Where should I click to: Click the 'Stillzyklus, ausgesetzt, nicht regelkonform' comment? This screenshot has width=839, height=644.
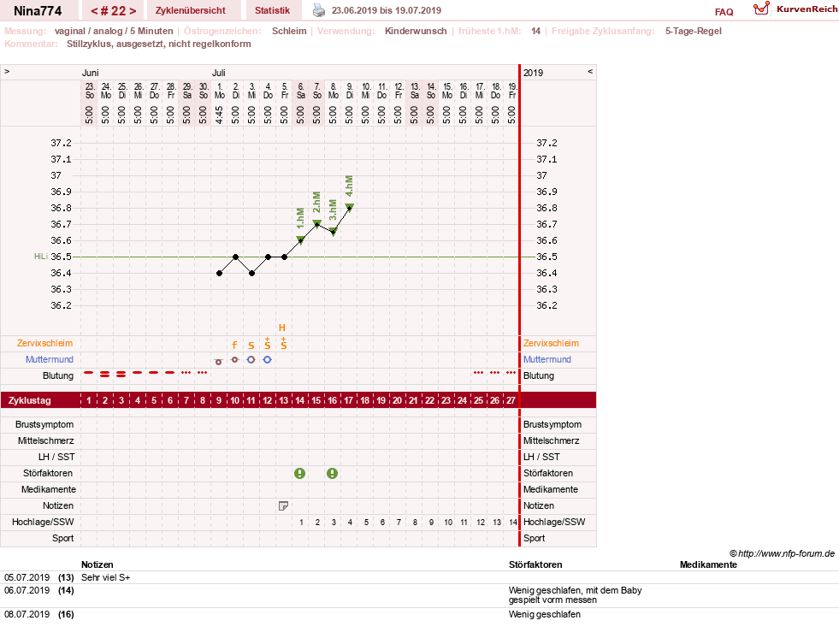tap(159, 44)
